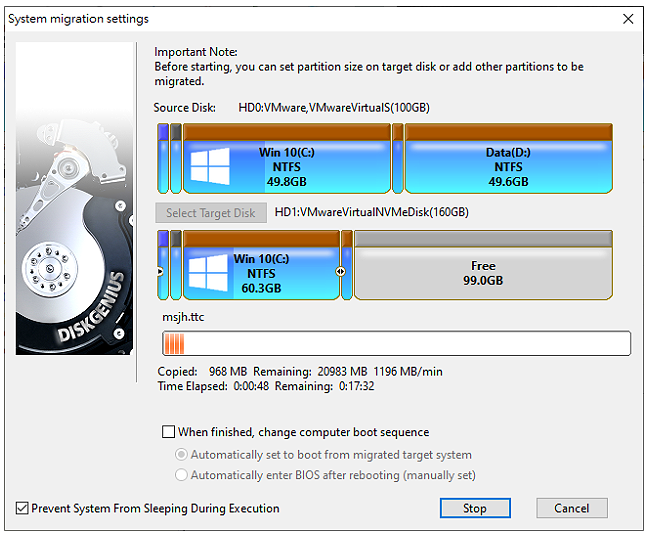Select Automatically enter BIOS after rebooting option
Viewport: 651px width, 541px height.
[x=181, y=475]
